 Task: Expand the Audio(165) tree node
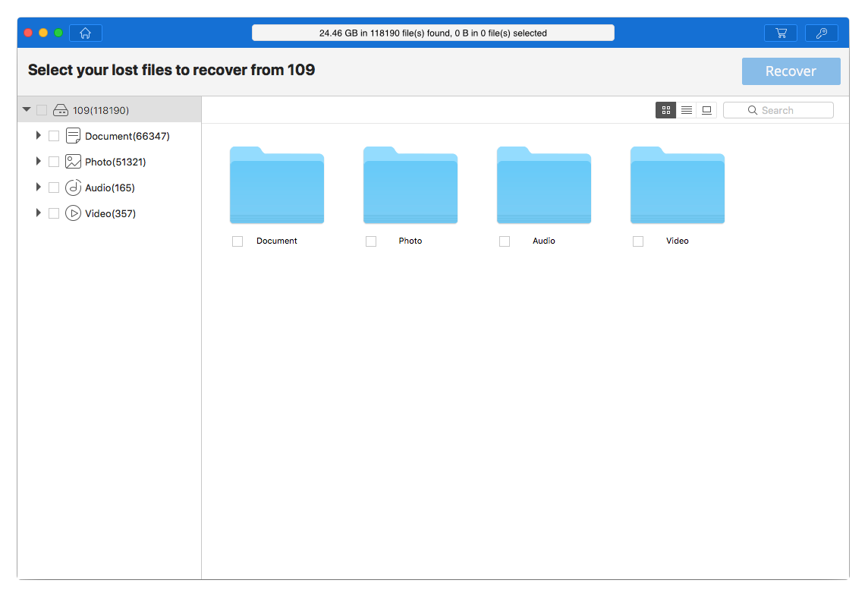(x=38, y=188)
